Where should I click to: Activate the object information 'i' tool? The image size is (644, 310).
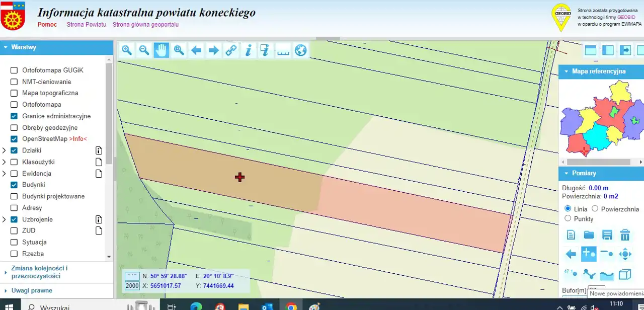click(248, 50)
